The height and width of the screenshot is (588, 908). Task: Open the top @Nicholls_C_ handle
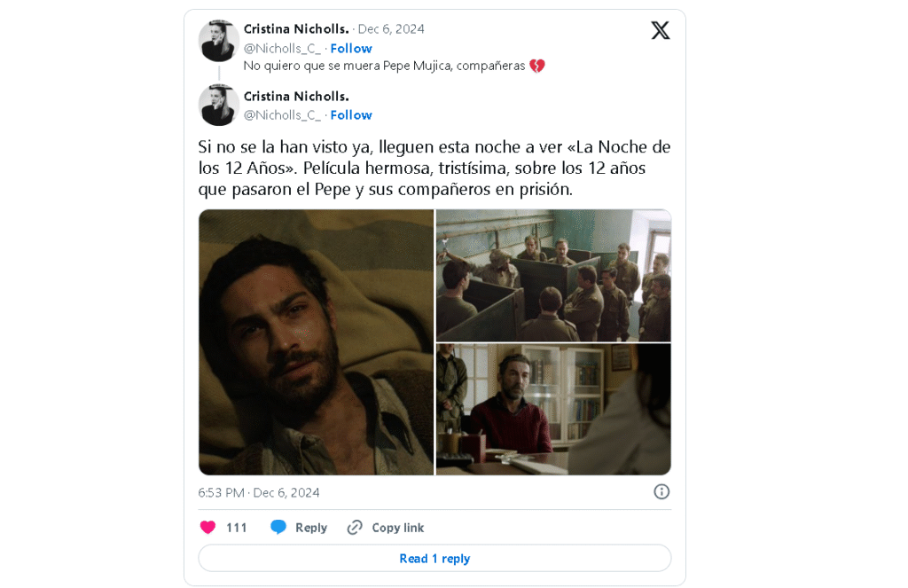[x=282, y=49]
